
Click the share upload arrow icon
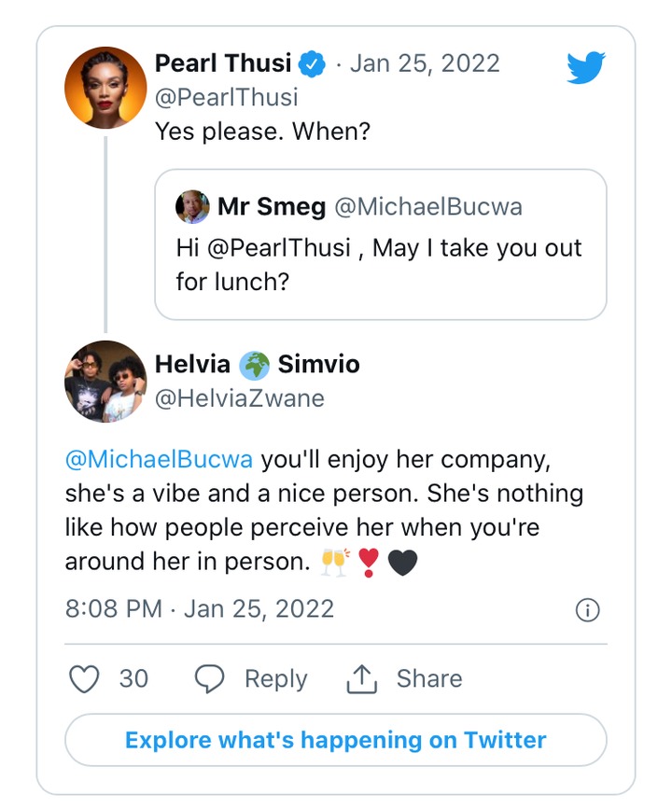[362, 678]
